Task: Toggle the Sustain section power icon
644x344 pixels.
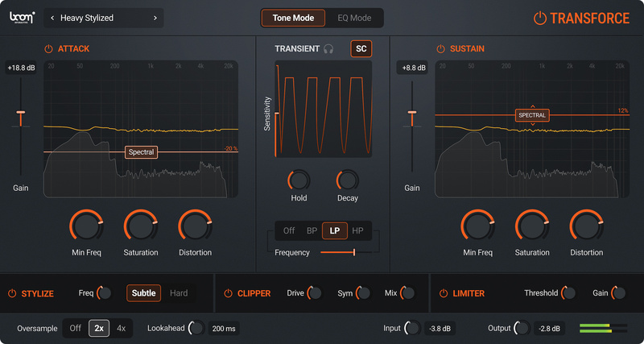Action: 440,49
